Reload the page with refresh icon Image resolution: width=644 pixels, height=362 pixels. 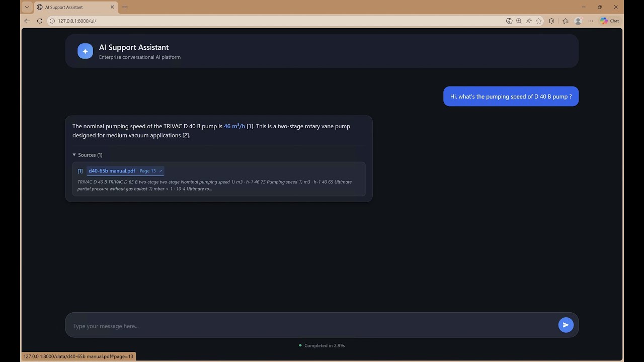[x=40, y=21]
